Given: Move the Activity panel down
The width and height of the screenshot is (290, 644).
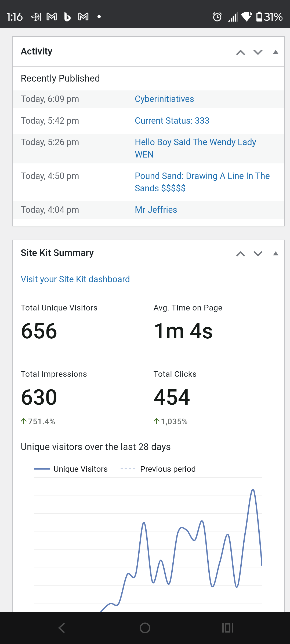Looking at the screenshot, I should (x=258, y=52).
